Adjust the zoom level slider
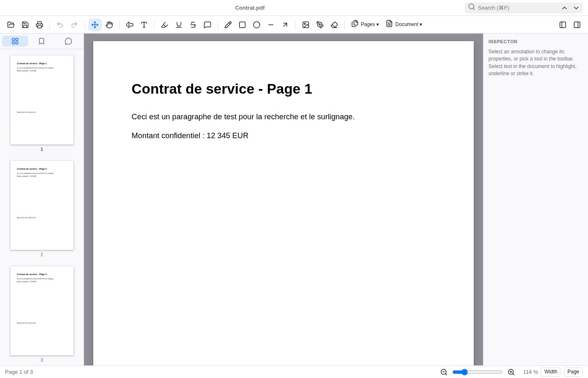 [478, 372]
